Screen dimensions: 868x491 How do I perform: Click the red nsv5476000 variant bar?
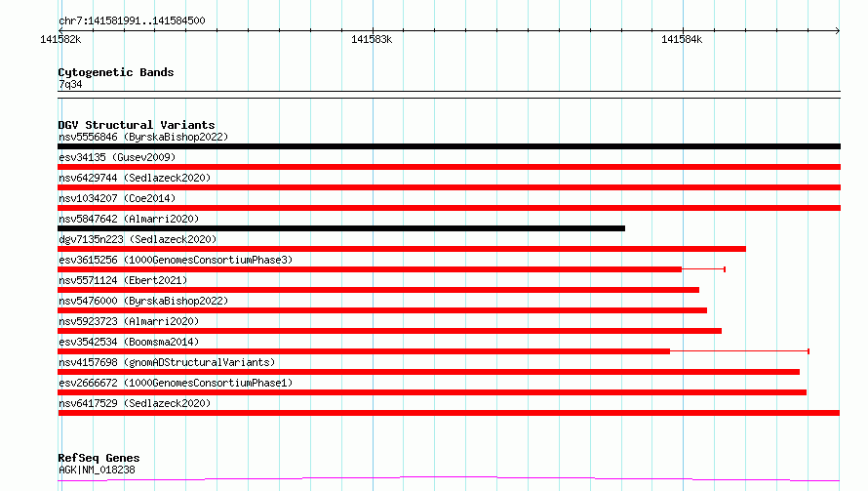tap(382, 310)
